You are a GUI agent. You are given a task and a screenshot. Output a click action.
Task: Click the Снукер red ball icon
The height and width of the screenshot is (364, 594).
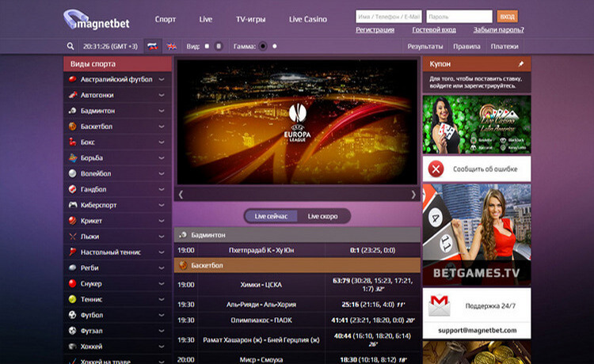coord(72,283)
